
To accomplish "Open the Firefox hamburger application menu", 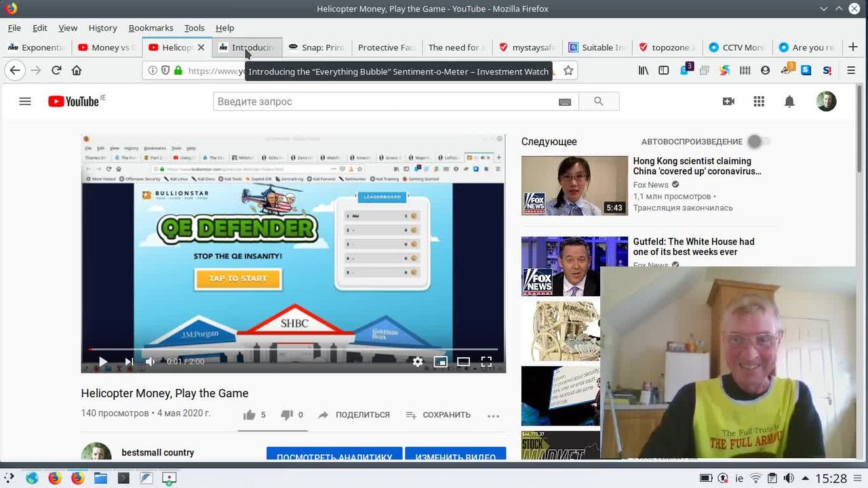I will (851, 70).
